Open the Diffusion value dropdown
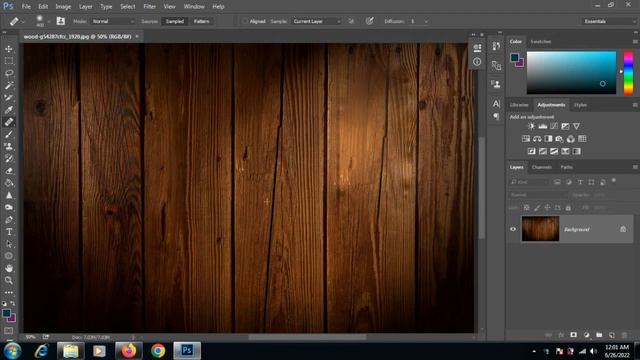This screenshot has width=640, height=360. tap(426, 21)
